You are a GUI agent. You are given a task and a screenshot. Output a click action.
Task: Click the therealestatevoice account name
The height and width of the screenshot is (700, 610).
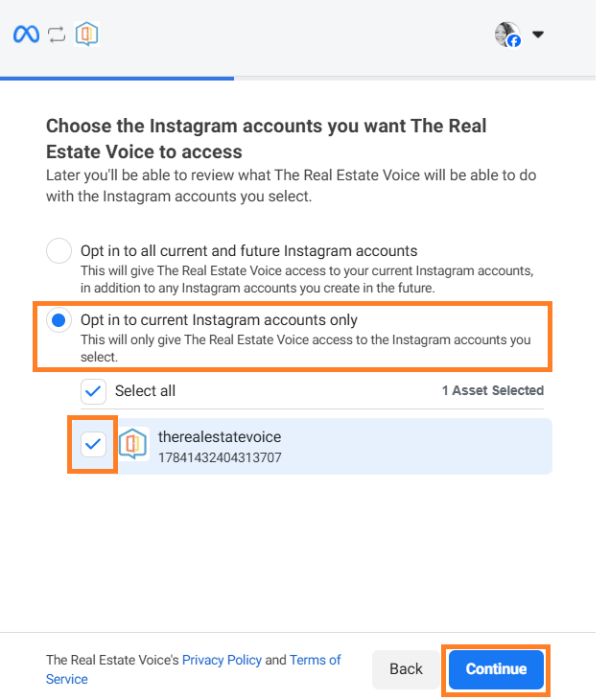[220, 436]
